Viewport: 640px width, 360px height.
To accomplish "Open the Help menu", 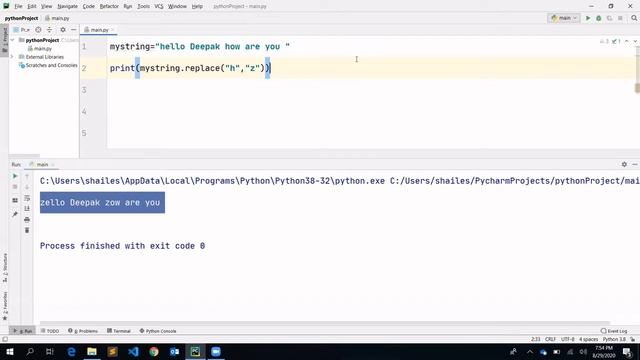I will [197, 6].
